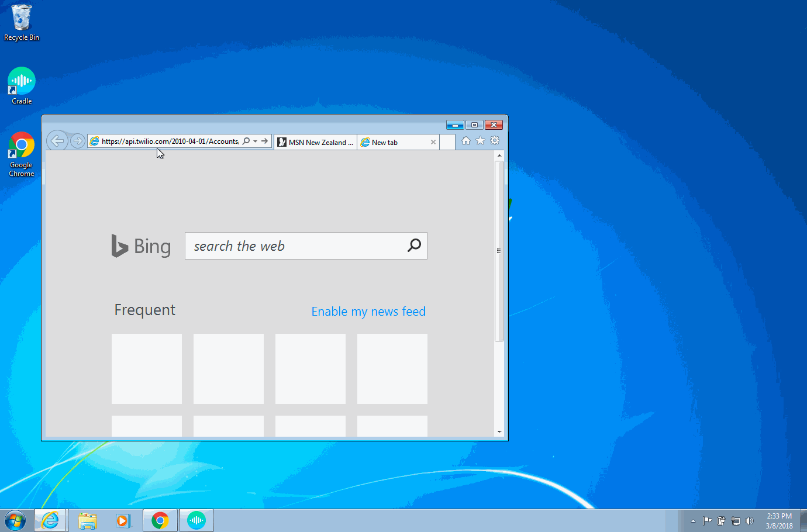Click the browser Forward arrow button
The image size is (807, 532).
pyautogui.click(x=77, y=141)
